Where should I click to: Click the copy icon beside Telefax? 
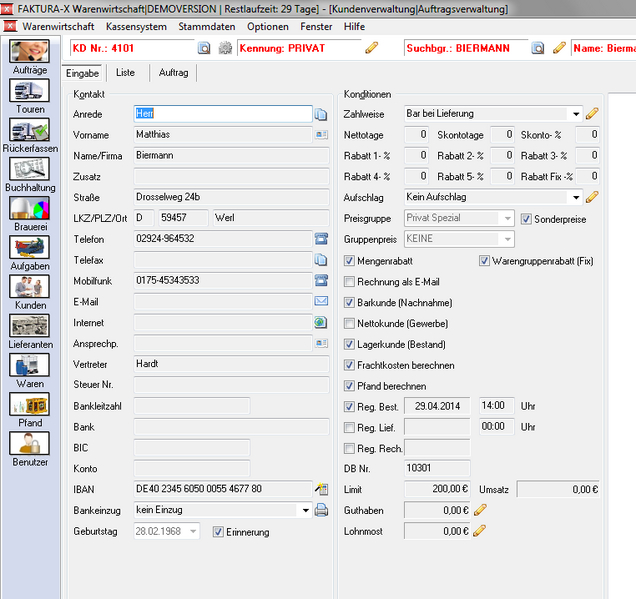[x=321, y=260]
